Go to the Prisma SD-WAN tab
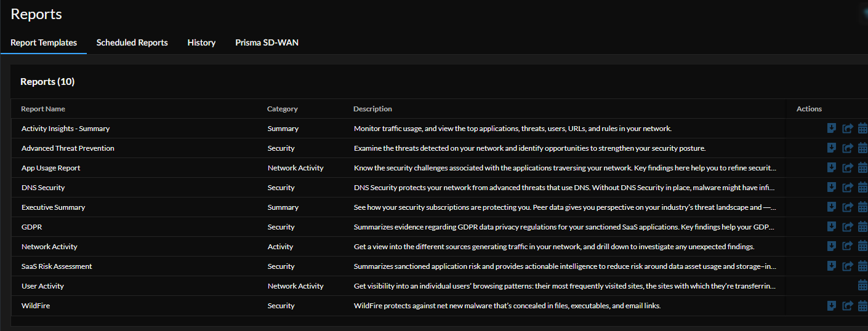 point(267,42)
